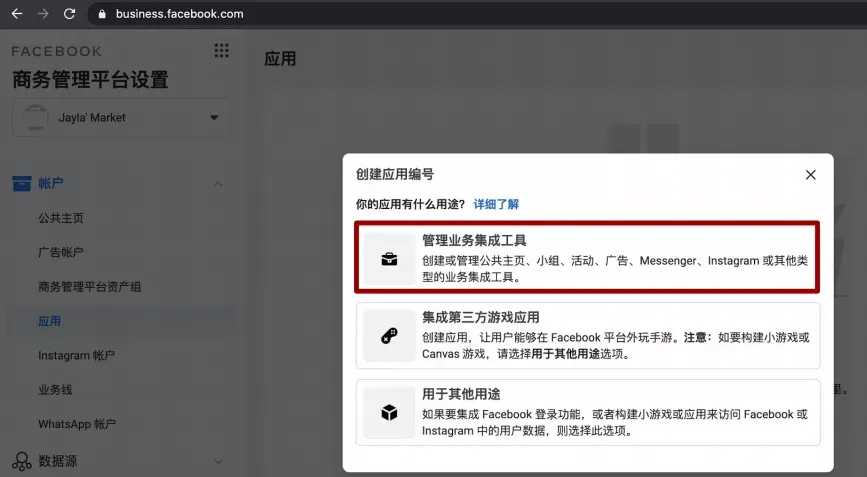
Task: Click the 应用 page heading
Action: (280, 59)
